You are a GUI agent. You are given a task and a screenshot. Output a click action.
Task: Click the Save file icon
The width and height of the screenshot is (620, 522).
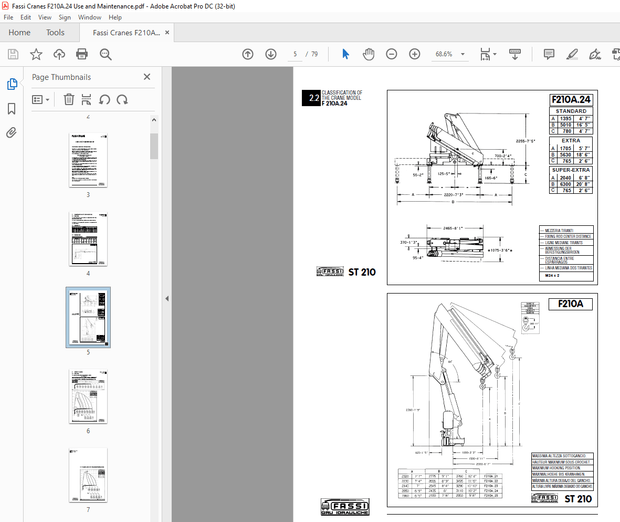(x=13, y=54)
